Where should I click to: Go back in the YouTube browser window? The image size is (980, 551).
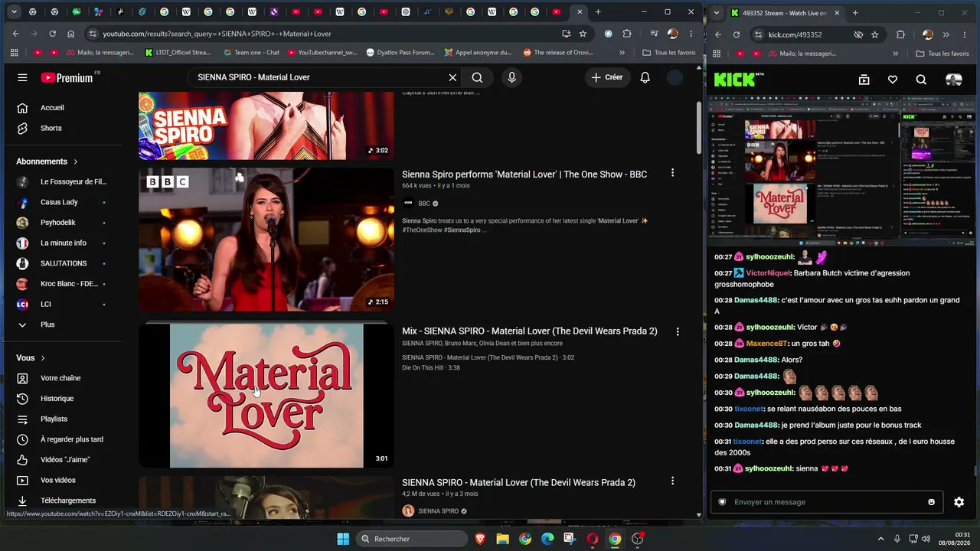(x=16, y=34)
